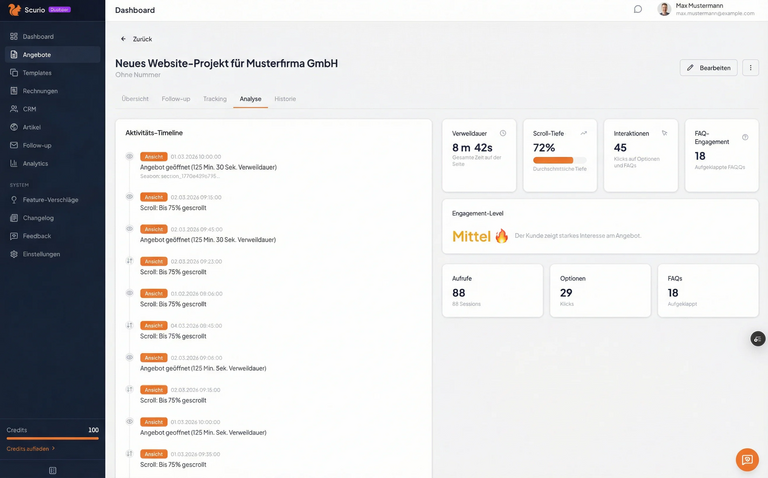This screenshot has width=768, height=478.
Task: Open the Angebote section in sidebar
Action: click(37, 54)
